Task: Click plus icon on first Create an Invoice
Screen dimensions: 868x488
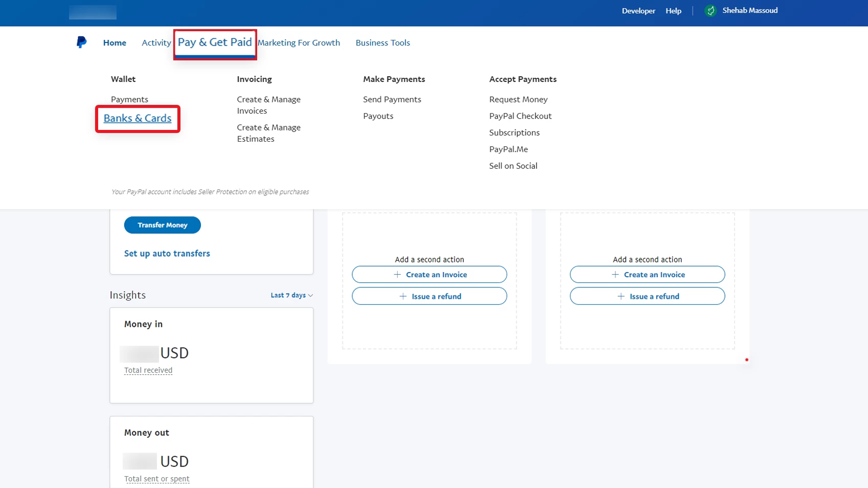Action: [x=397, y=275]
